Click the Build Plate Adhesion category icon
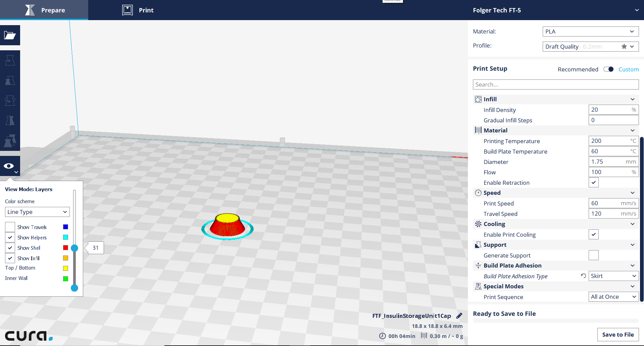Screen dimensions: 644x346 (x=478, y=266)
